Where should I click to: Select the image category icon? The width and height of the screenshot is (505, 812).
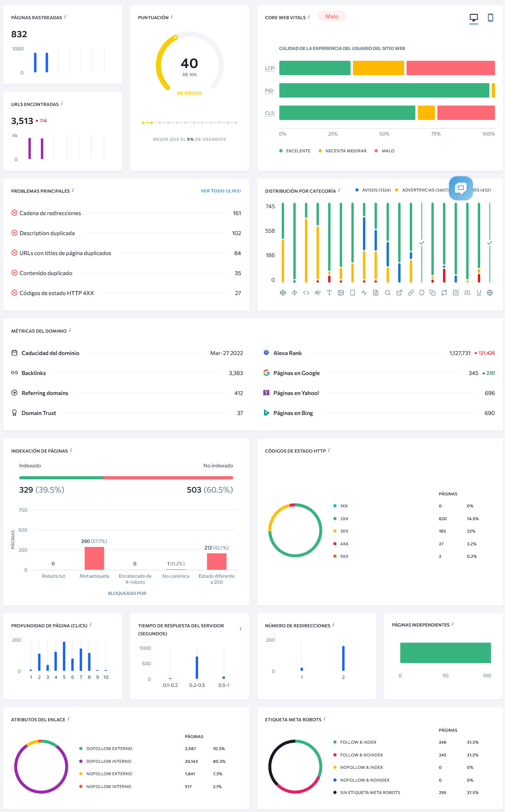(341, 293)
